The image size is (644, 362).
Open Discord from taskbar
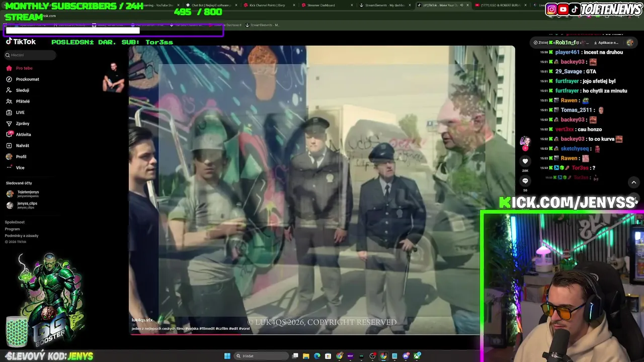coord(406,356)
